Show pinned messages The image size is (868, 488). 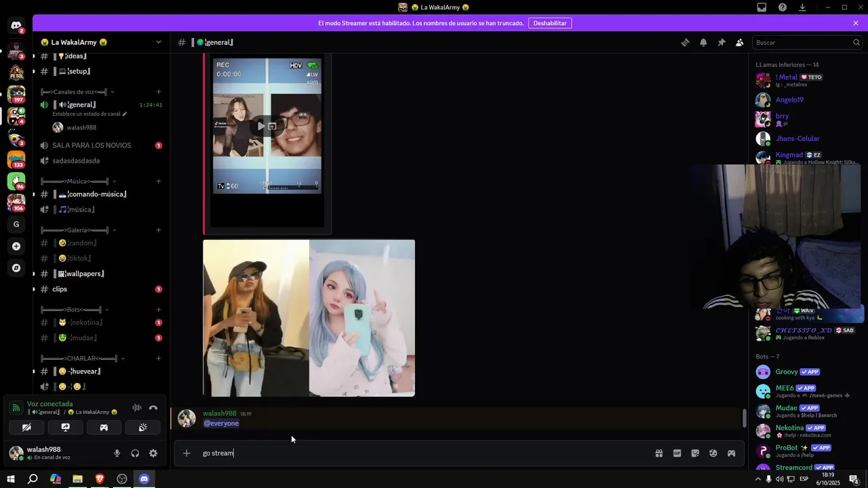point(722,42)
